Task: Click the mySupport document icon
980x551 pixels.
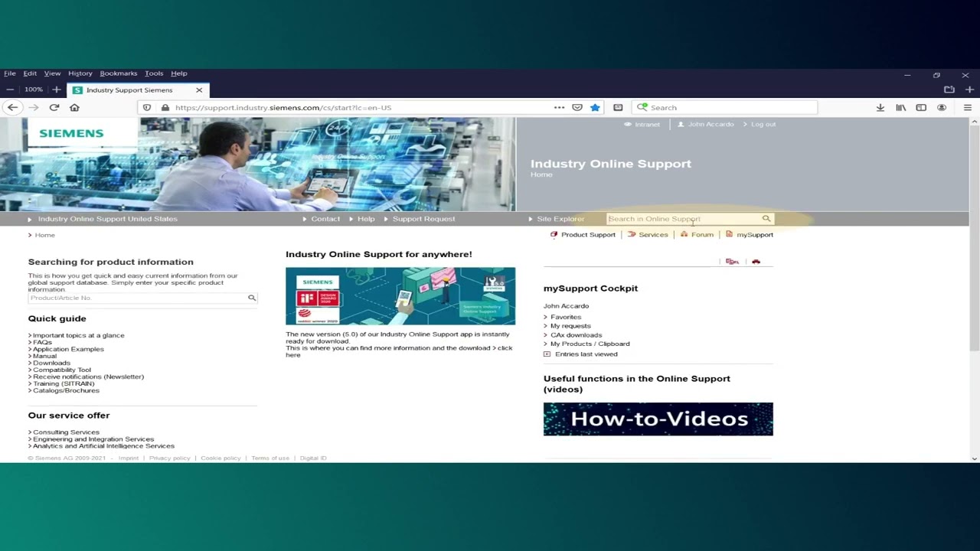Action: pos(730,235)
